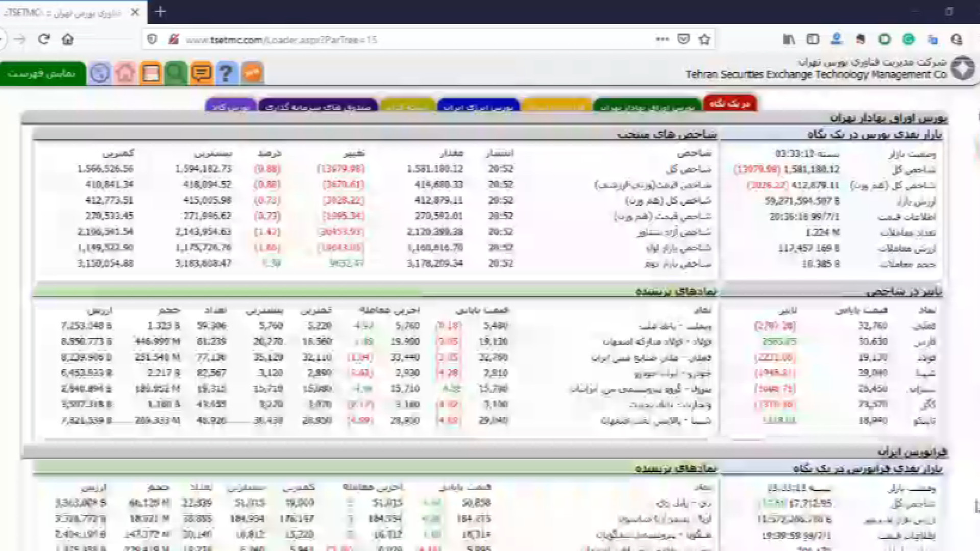
Task: Click the orange 'new' badge icon
Action: point(252,73)
